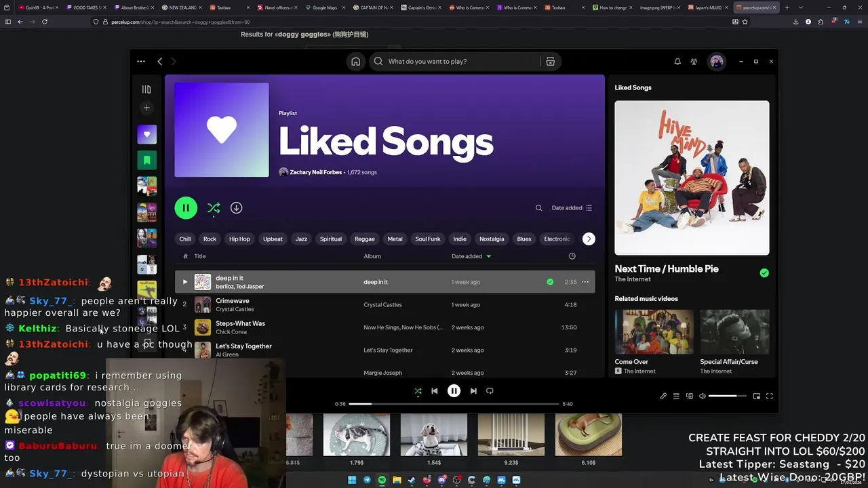Filter by Hip Hop genre chip
Image resolution: width=868 pixels, height=488 pixels.
point(239,239)
